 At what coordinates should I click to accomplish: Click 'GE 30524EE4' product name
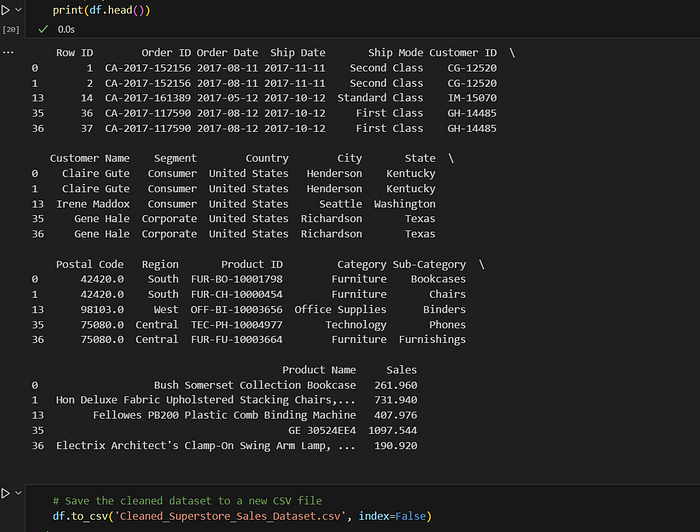[322, 431]
